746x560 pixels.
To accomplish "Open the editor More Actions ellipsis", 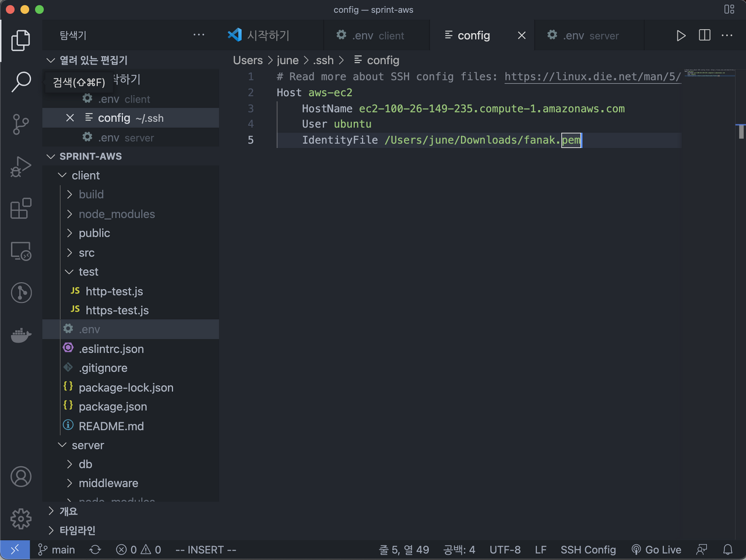I will [x=727, y=36].
